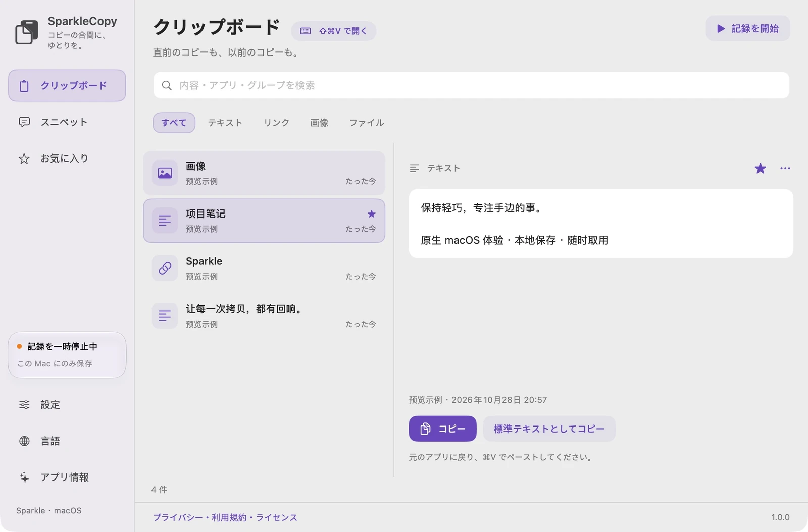Viewport: 808px width, 532px height.
Task: Open アプリ情報 in the sidebar
Action: pyautogui.click(x=67, y=477)
